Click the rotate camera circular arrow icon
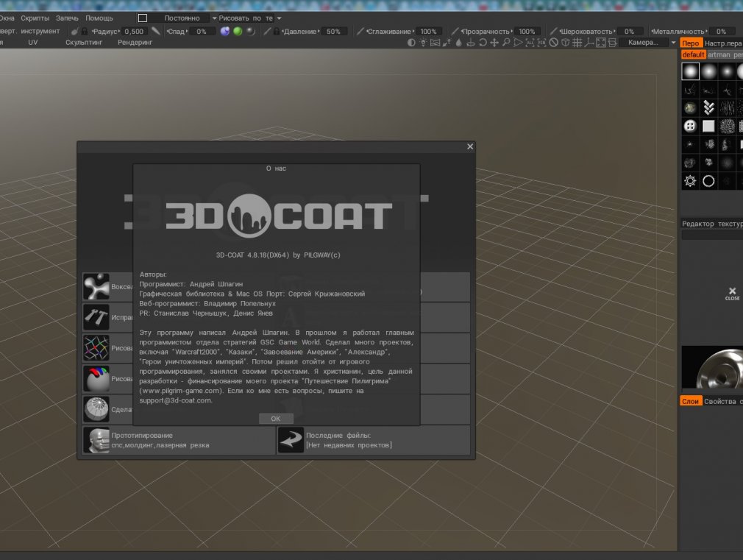 click(483, 43)
